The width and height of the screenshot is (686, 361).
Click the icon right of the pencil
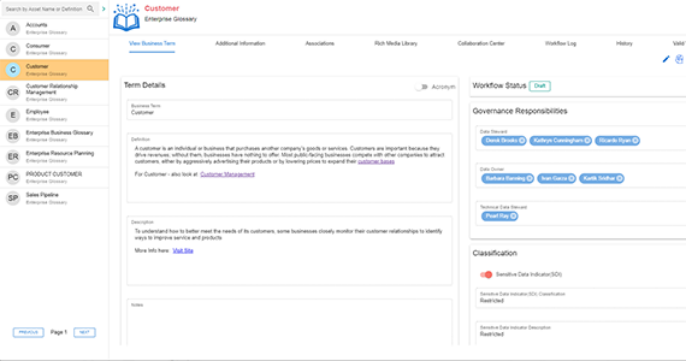click(679, 59)
